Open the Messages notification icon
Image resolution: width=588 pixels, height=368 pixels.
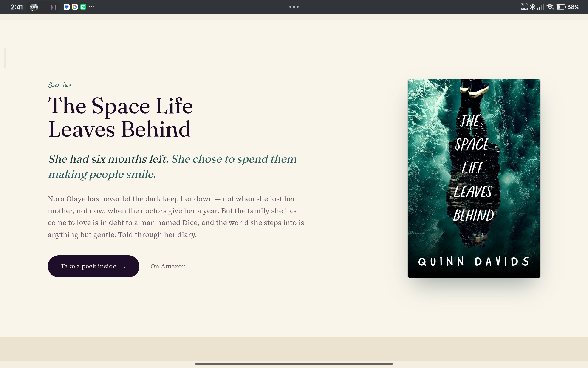[x=67, y=7]
